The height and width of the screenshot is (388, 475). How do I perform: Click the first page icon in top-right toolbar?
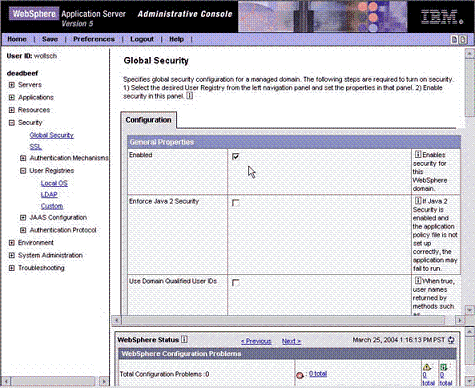pyautogui.click(x=454, y=39)
